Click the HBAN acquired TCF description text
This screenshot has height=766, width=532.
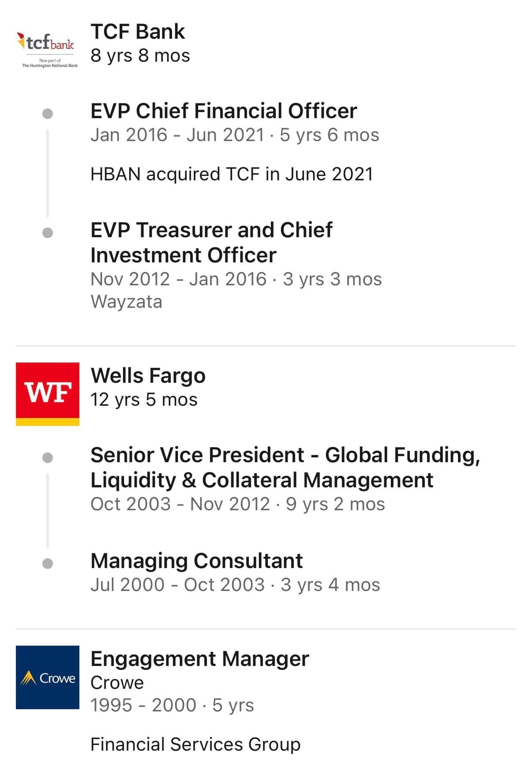tap(231, 174)
